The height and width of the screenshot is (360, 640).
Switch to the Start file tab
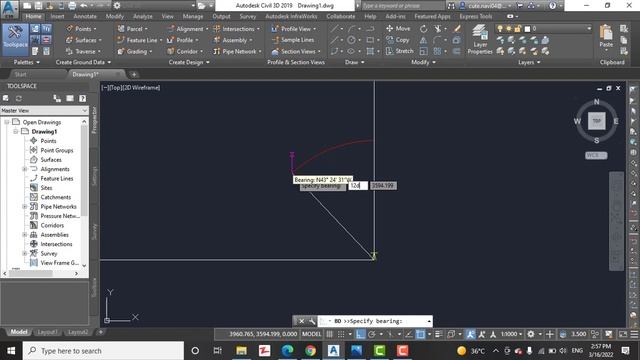click(x=20, y=74)
